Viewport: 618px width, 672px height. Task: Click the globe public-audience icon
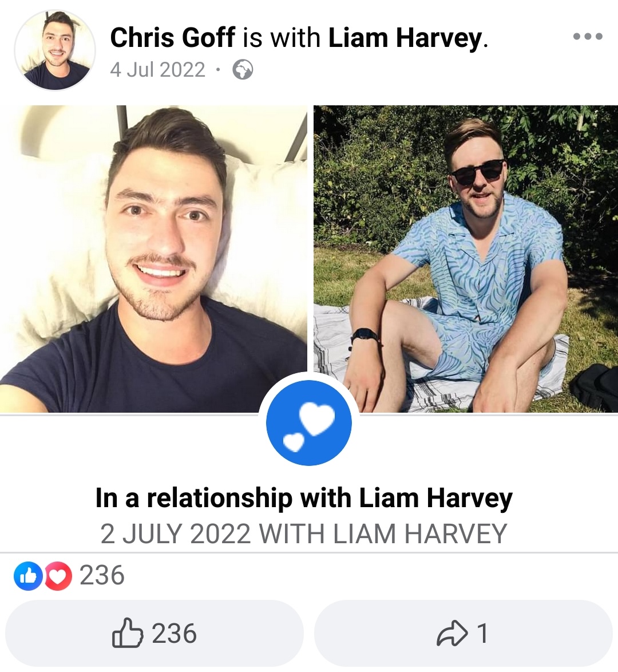point(243,70)
